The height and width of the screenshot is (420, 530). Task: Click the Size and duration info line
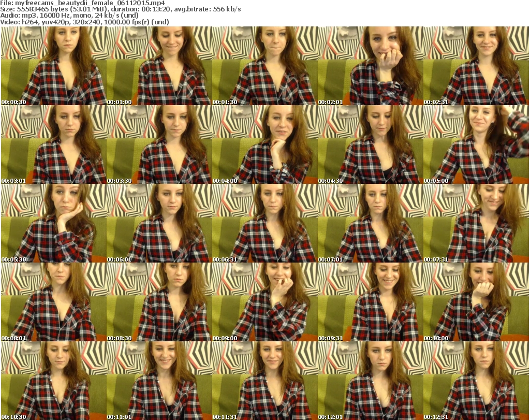click(122, 9)
